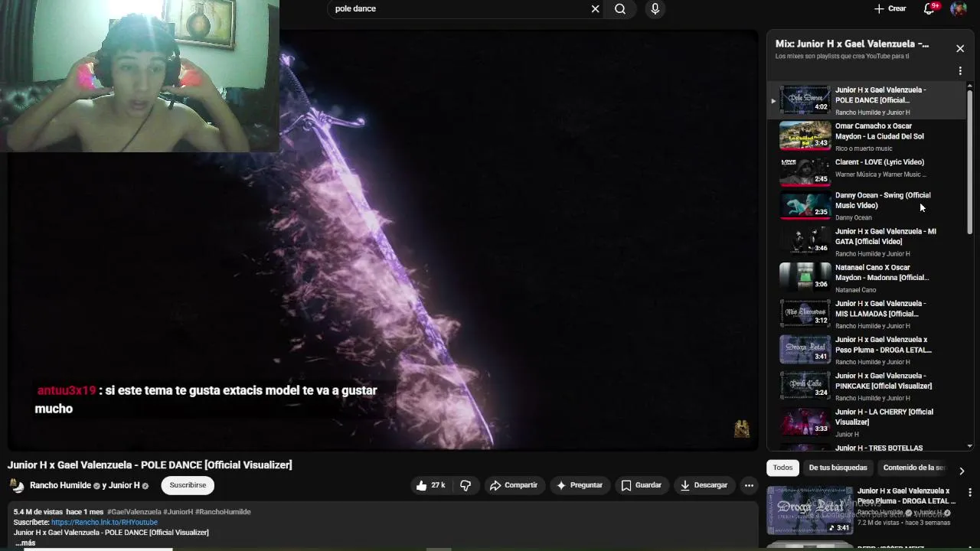
Task: Open 'PINKCAKE [Official Visualizer]' title text
Action: [884, 381]
